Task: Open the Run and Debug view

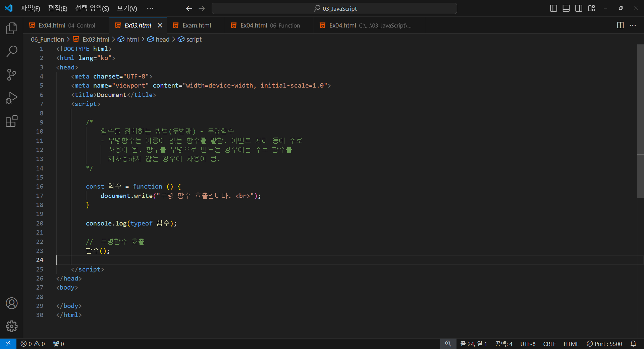Action: pos(11,98)
